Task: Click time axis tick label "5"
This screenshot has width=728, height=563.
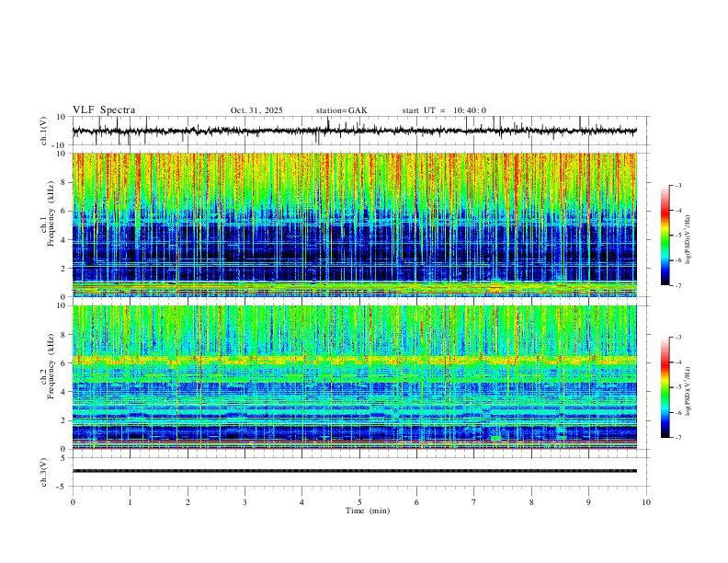Action: [359, 502]
